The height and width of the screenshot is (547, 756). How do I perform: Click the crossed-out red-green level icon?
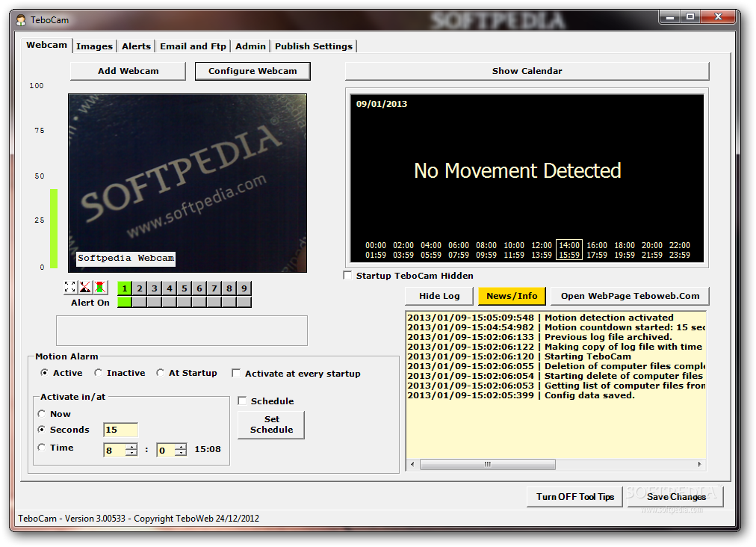[x=100, y=288]
